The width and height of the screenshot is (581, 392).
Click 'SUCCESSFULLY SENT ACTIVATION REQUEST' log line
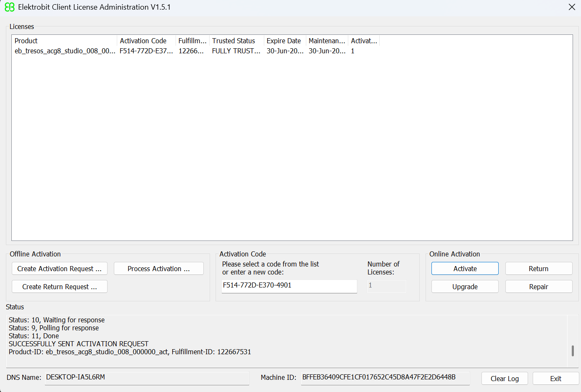pos(79,344)
